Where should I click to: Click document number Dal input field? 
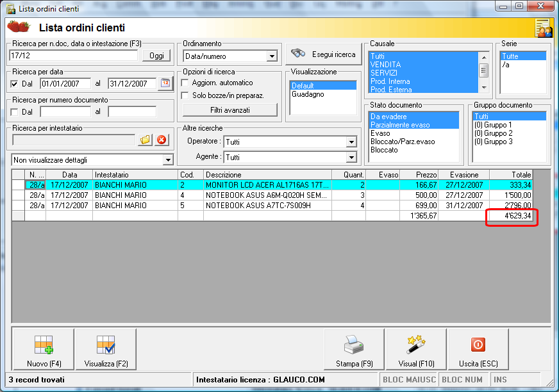click(65, 111)
